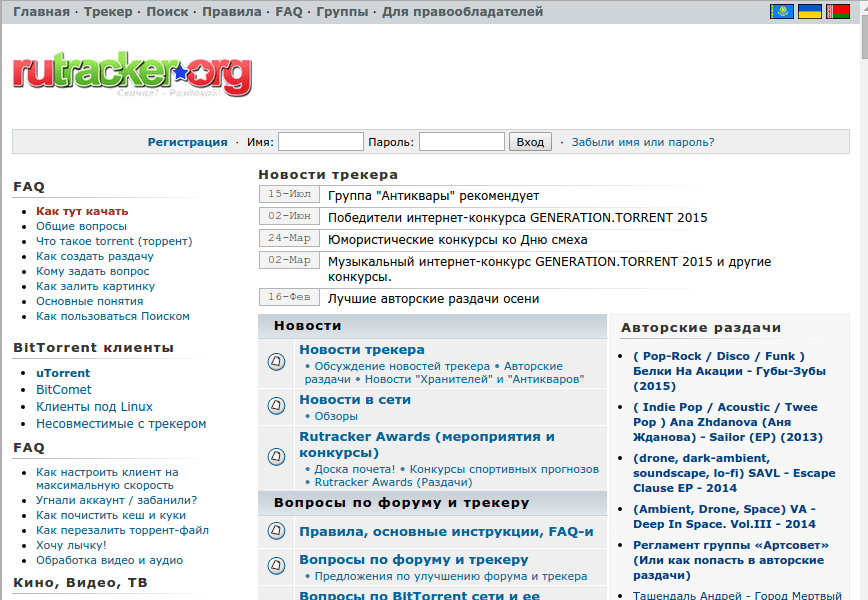Click the Ukraine flag icon
868x600 pixels.
pyautogui.click(x=809, y=11)
